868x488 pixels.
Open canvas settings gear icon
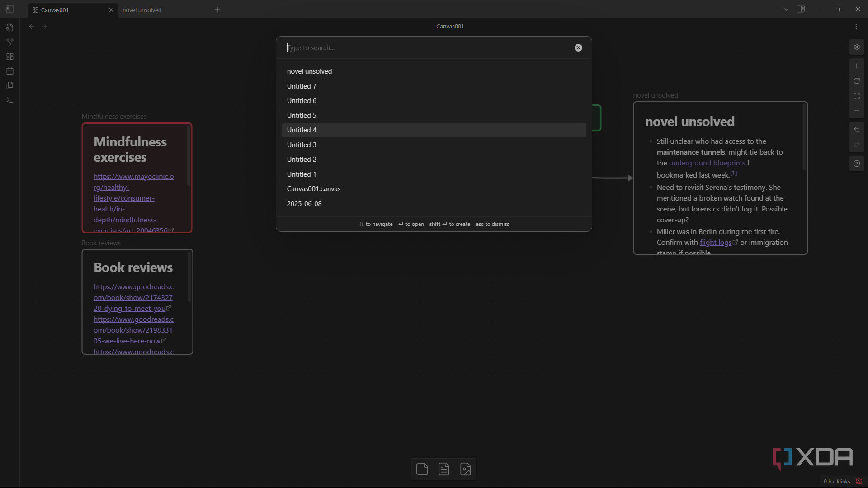[857, 47]
